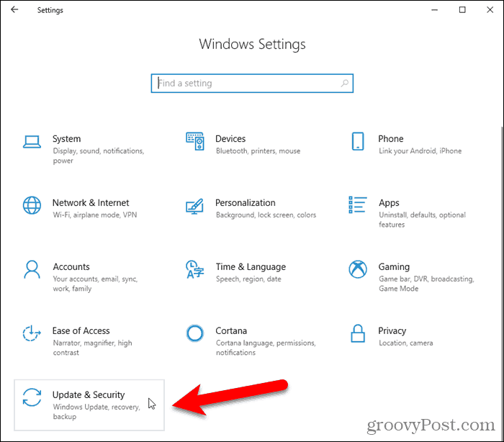Click 'Narrator, magnifier, high contrast' text

[x=92, y=348]
